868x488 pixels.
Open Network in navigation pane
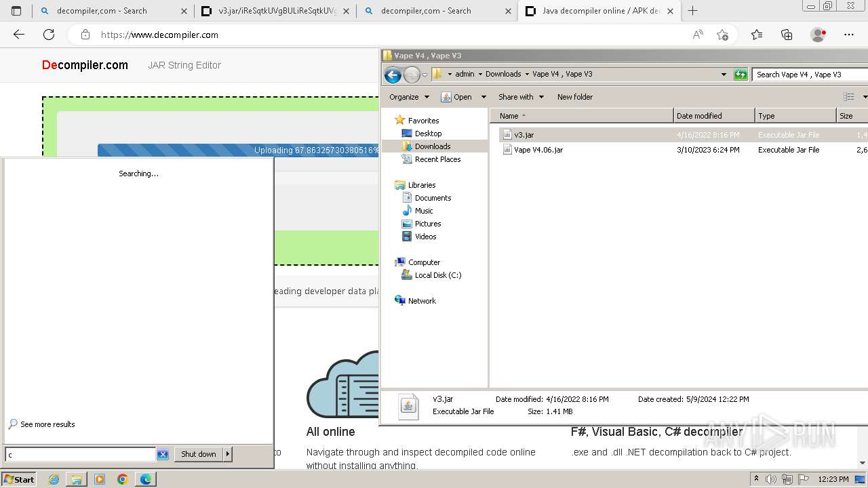422,301
